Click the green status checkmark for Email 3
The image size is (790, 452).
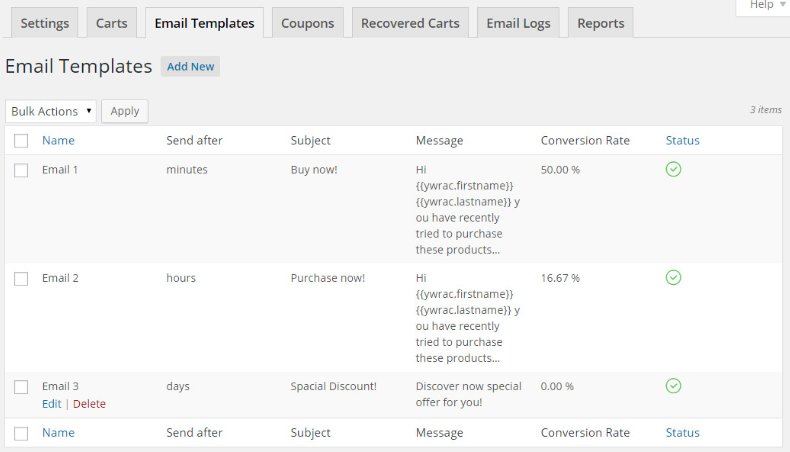point(673,386)
